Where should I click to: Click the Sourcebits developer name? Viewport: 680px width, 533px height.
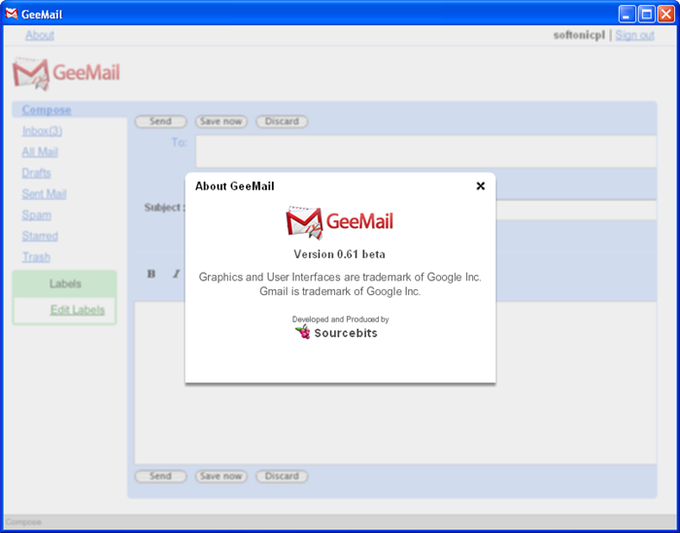(x=346, y=333)
